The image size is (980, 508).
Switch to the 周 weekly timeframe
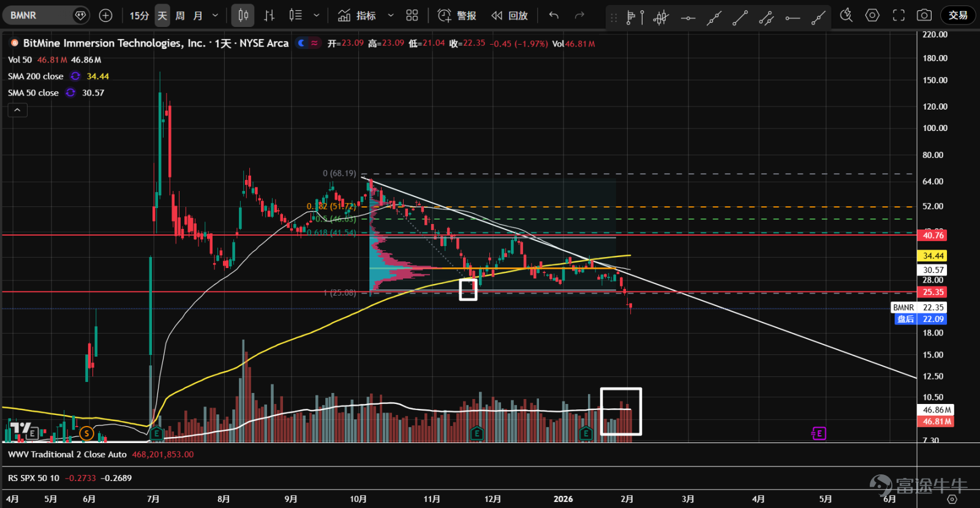coord(180,15)
